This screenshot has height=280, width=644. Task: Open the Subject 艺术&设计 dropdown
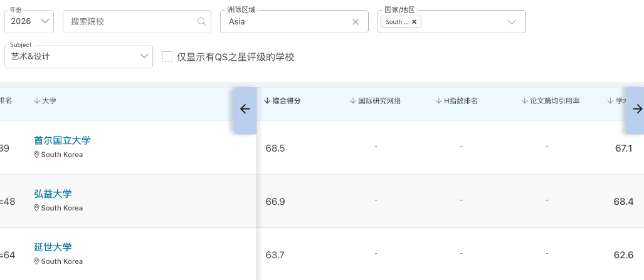pos(78,56)
